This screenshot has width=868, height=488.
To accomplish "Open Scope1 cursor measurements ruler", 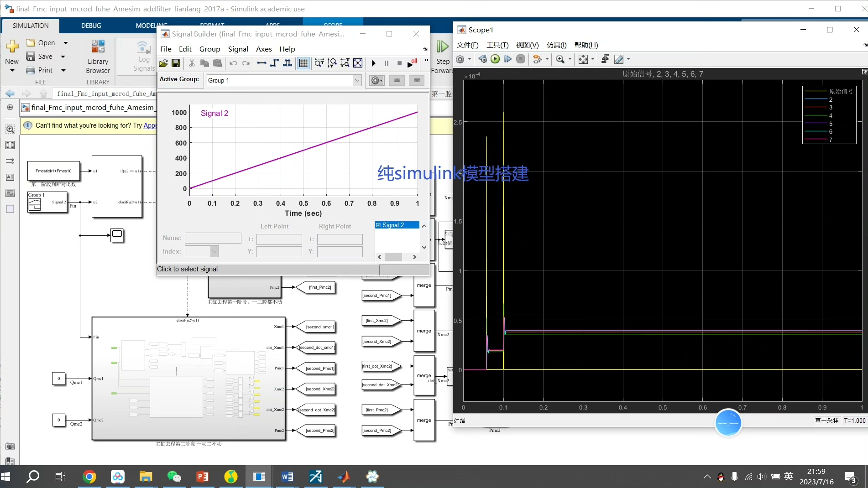I will click(x=619, y=59).
